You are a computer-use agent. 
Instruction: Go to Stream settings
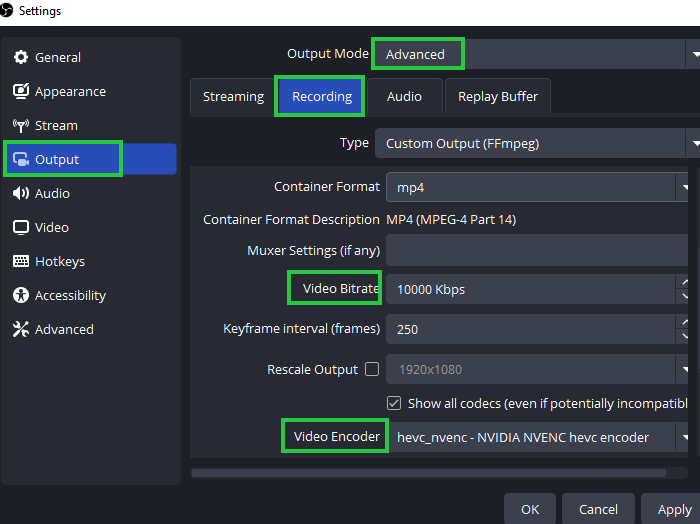tap(91, 125)
